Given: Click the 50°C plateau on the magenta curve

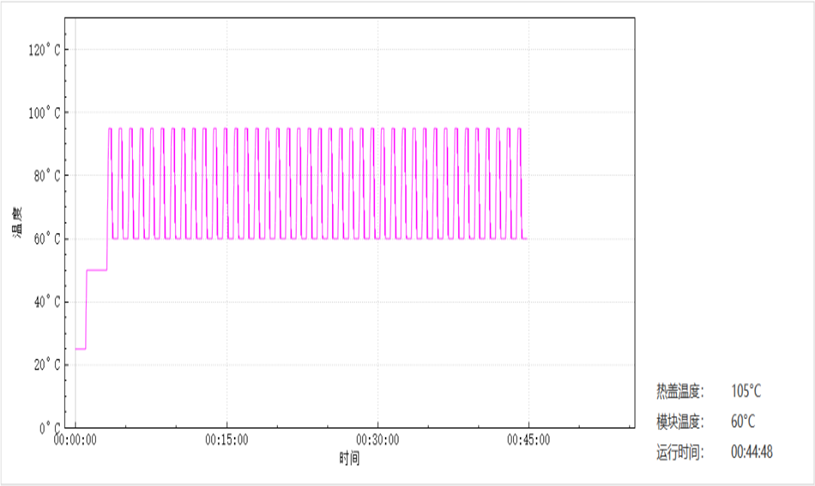Looking at the screenshot, I should tap(97, 270).
